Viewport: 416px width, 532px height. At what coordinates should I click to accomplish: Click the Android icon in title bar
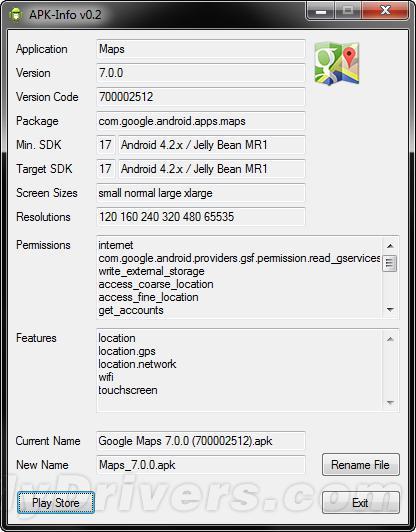16,14
